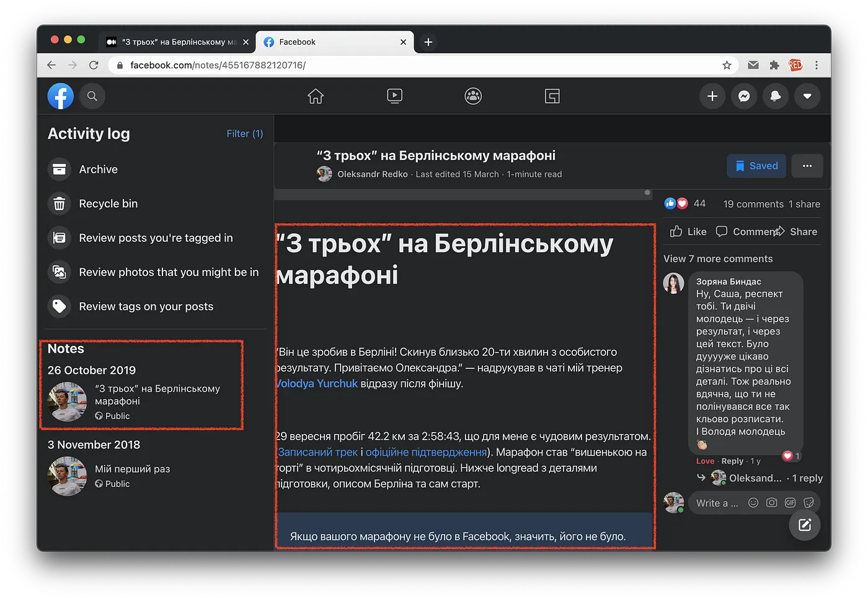
Task: Toggle Like on the note
Action: tap(688, 231)
